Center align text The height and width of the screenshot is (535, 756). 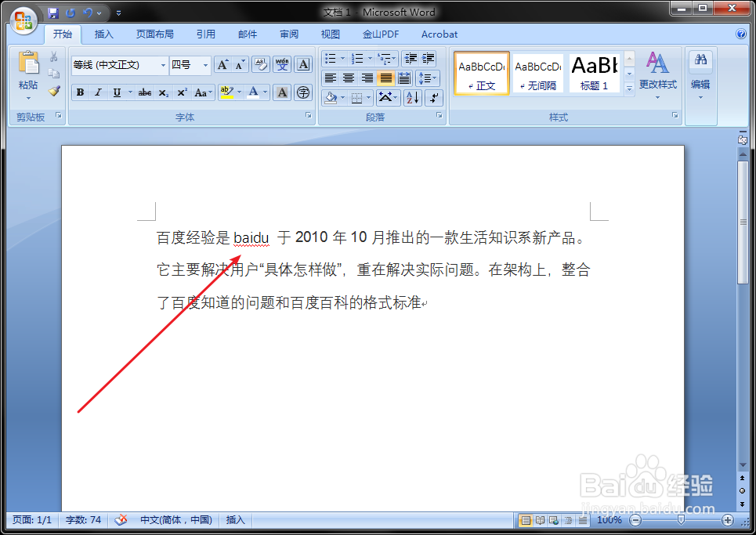pyautogui.click(x=349, y=78)
